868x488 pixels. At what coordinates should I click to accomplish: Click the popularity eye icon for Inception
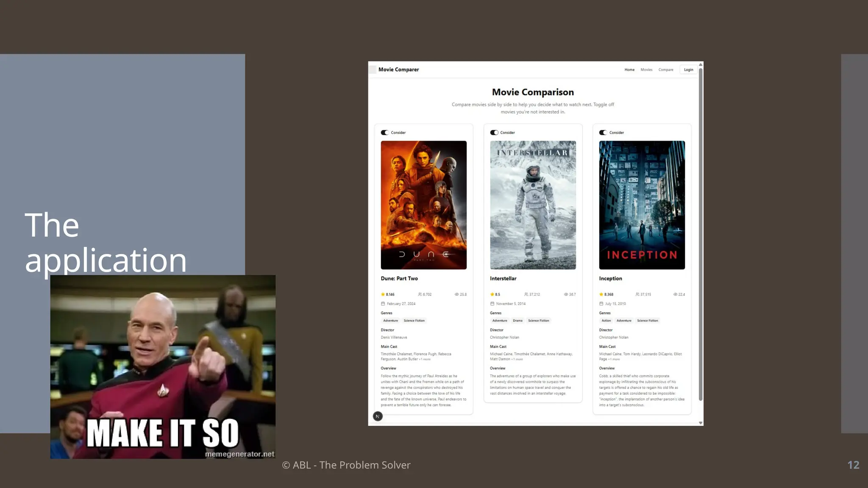(675, 294)
